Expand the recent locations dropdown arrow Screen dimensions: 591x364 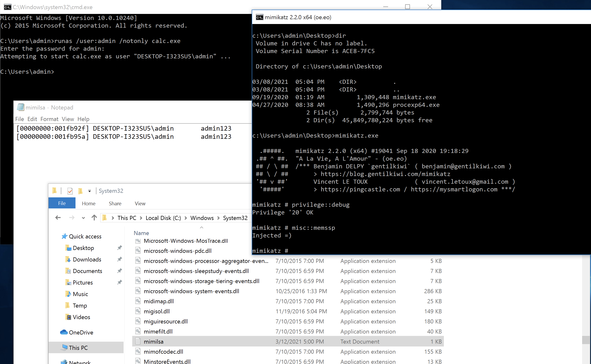(83, 218)
